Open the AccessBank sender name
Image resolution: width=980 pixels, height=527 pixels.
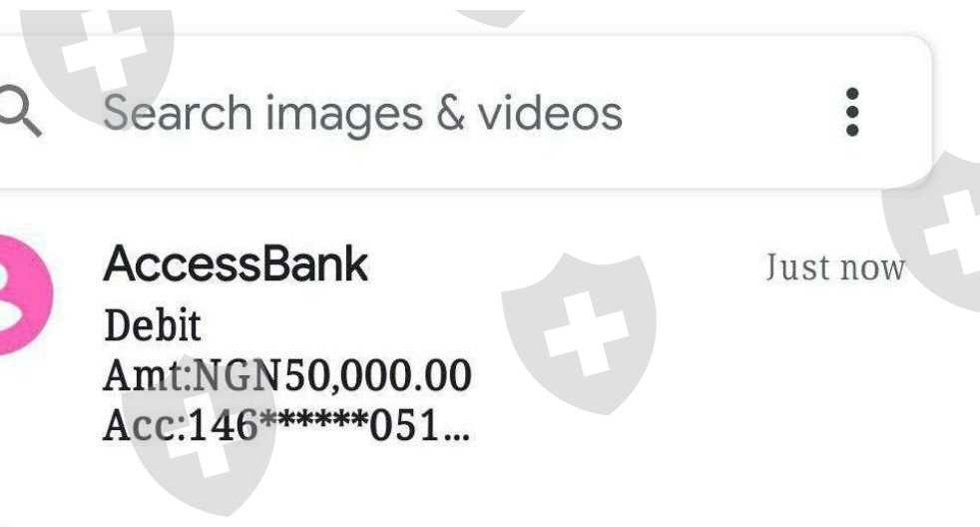tap(236, 263)
